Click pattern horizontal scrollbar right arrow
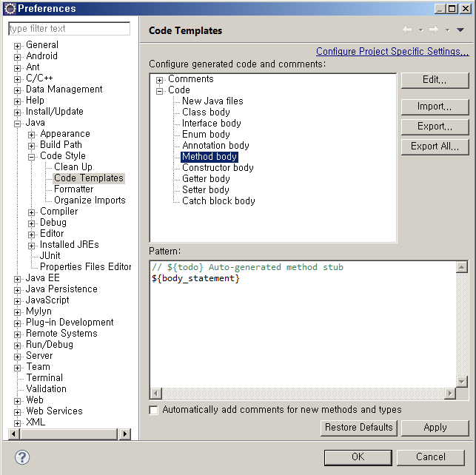476x475 pixels. click(x=450, y=394)
